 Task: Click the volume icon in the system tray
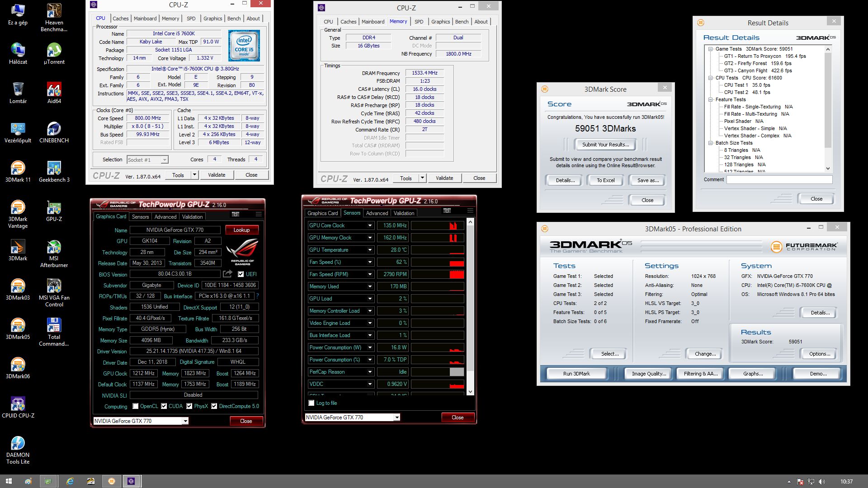point(822,482)
